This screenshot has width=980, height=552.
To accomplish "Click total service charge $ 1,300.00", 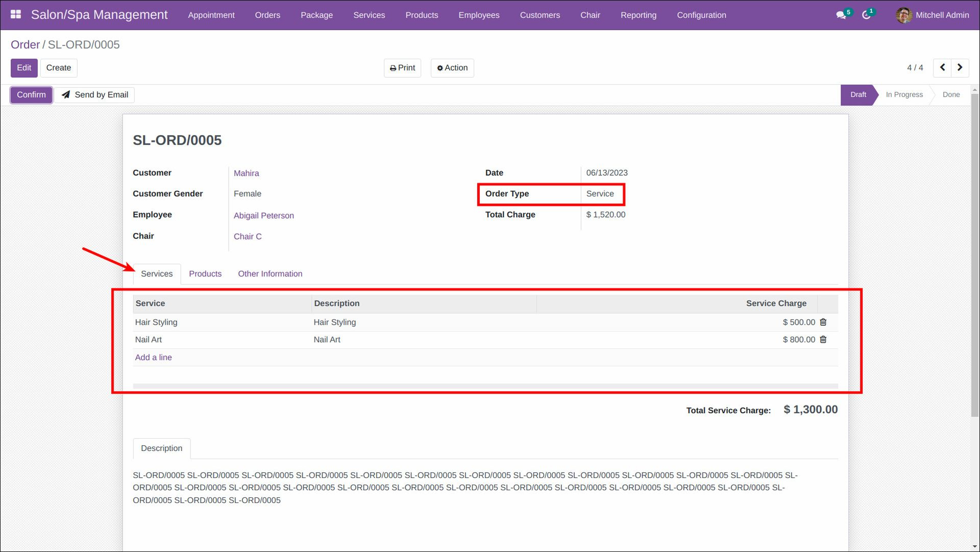I will (810, 410).
